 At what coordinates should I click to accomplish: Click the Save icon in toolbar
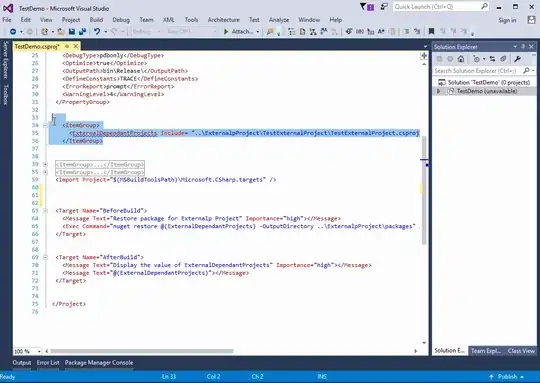[72, 32]
